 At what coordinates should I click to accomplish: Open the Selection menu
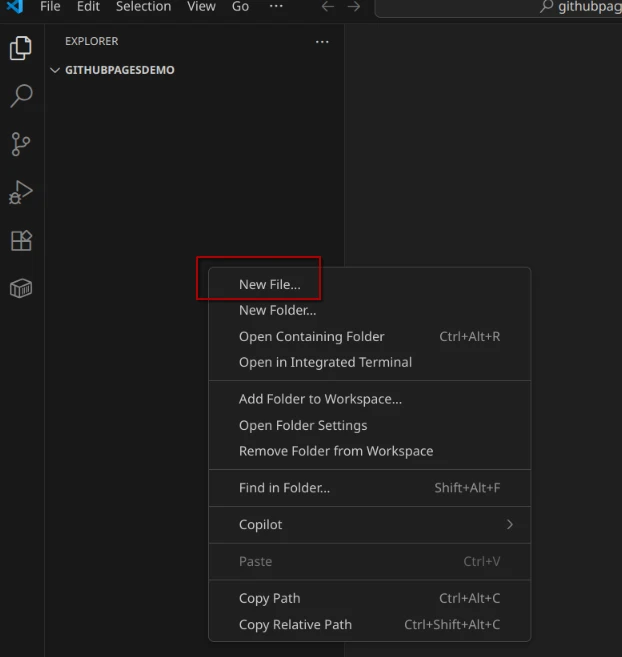click(143, 7)
